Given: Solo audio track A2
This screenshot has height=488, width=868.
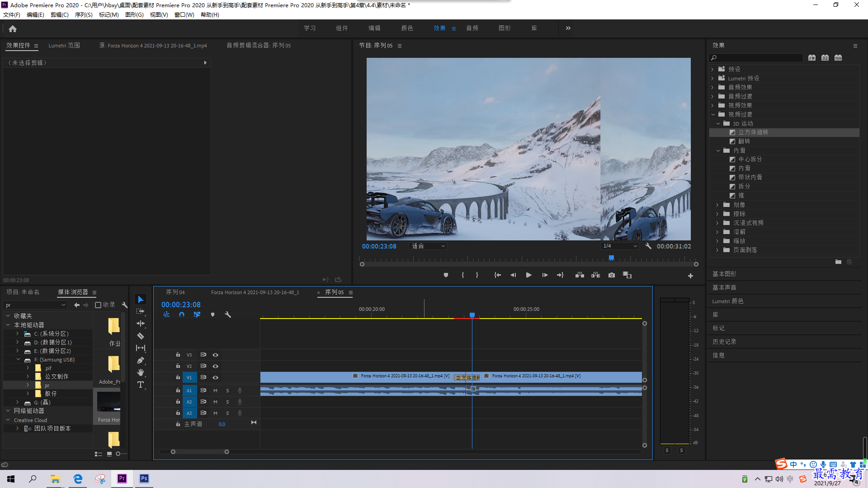Looking at the screenshot, I should [x=227, y=402].
